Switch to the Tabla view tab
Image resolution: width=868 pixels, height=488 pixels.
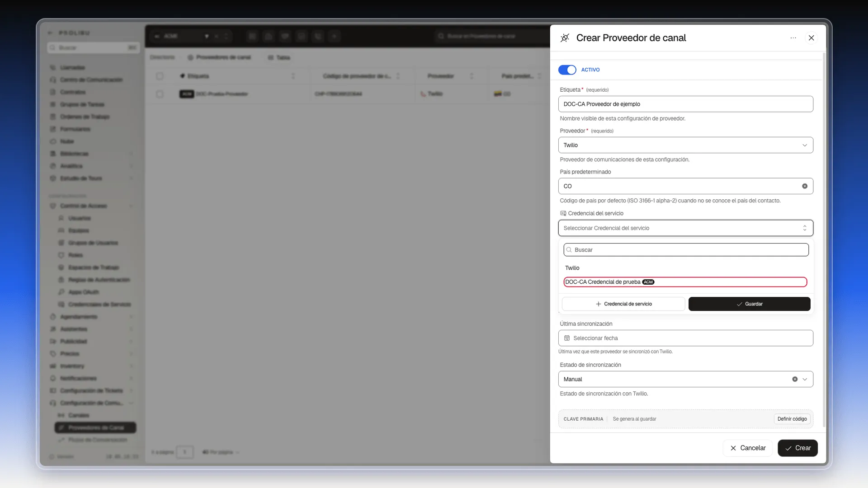(279, 57)
